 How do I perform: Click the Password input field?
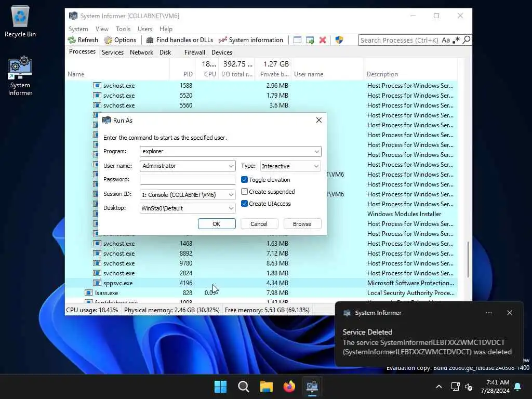(188, 179)
